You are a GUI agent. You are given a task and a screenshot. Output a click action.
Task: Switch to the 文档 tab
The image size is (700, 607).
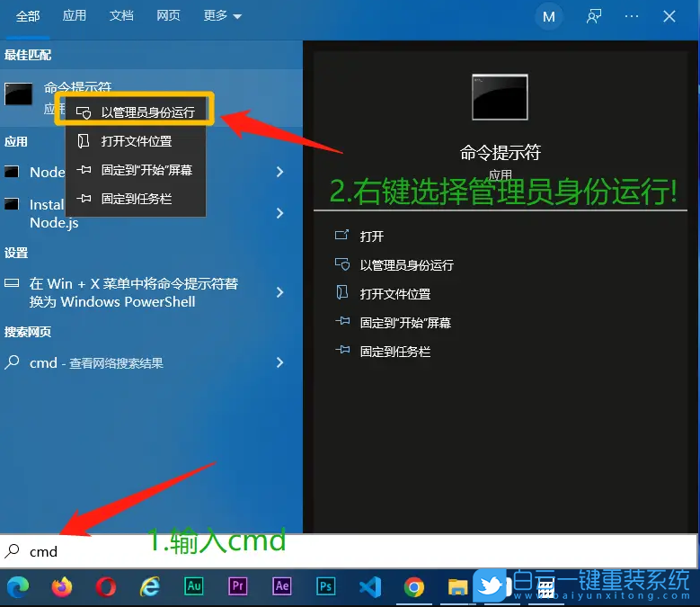click(x=121, y=15)
